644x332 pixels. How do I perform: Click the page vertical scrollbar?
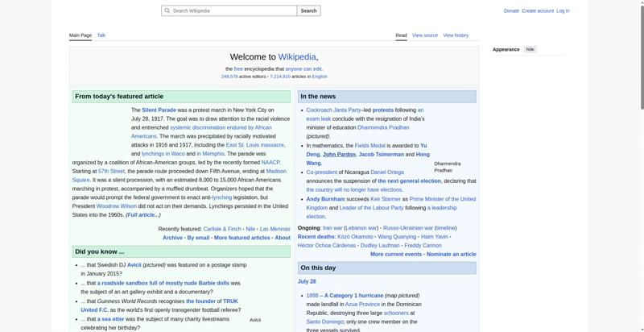(x=641, y=57)
